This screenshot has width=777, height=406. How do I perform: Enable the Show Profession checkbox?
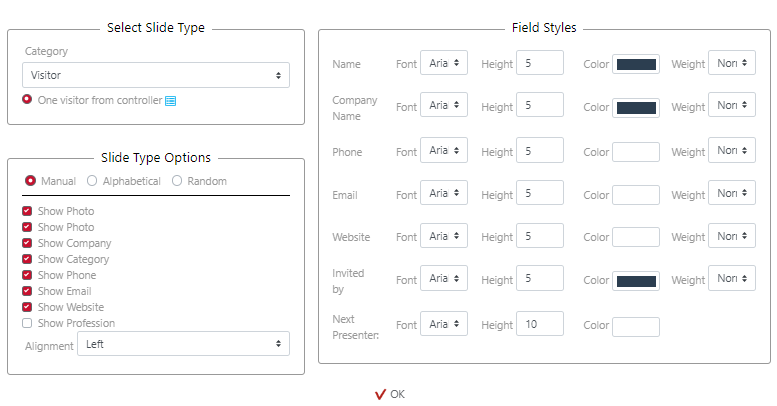(28, 323)
